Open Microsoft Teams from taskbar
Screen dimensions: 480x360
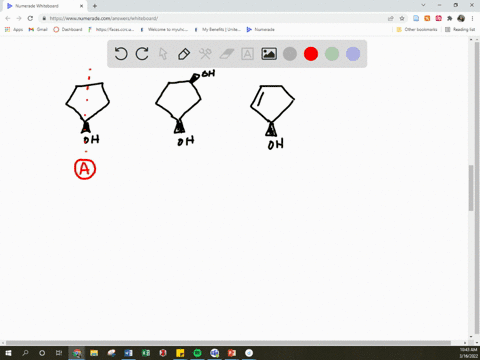point(215,353)
